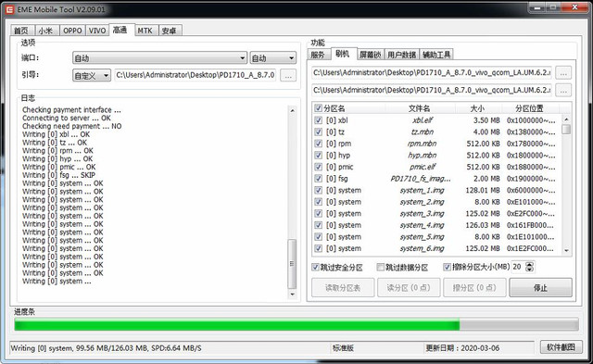Browse for the 引导 boot file
The width and height of the screenshot is (593, 364).
[x=288, y=76]
